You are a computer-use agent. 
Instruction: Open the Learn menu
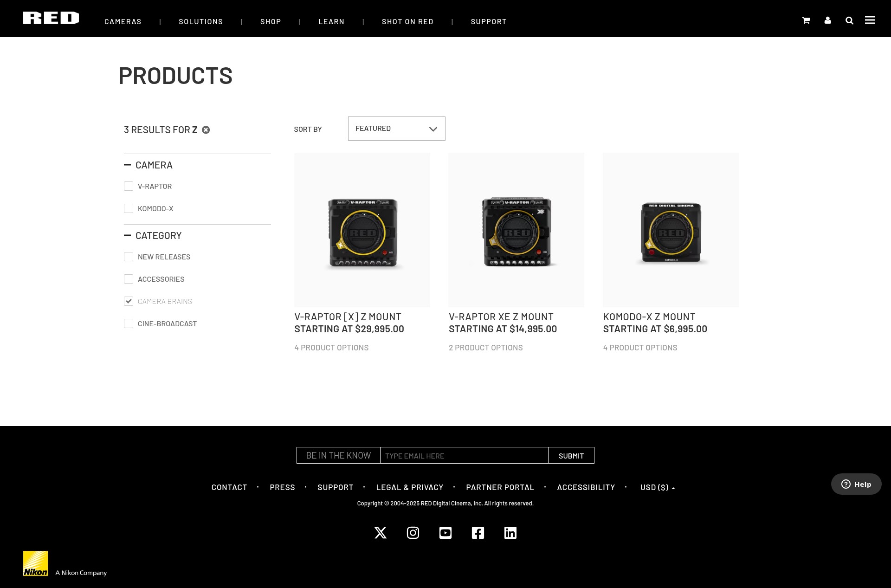click(x=331, y=21)
